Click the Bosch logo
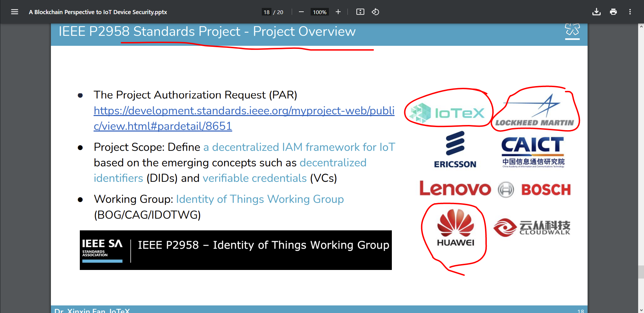 click(534, 189)
